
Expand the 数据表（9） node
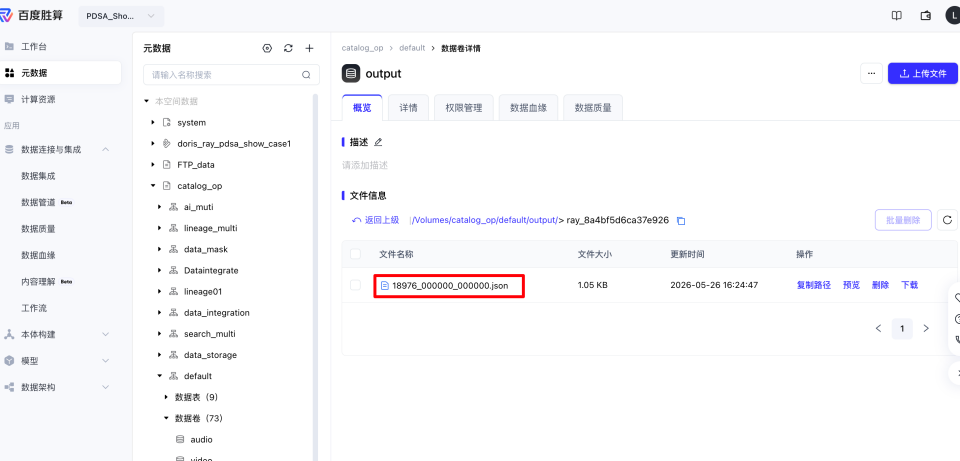coord(166,397)
